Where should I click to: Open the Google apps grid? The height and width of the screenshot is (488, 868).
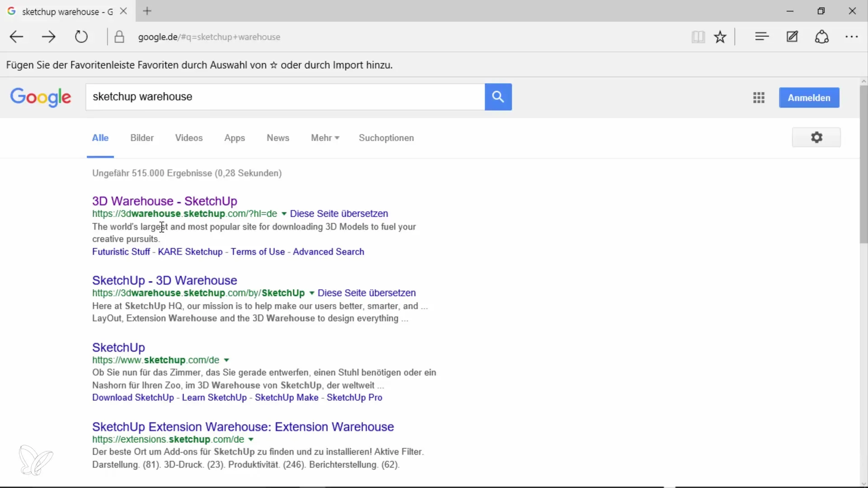[x=759, y=98]
